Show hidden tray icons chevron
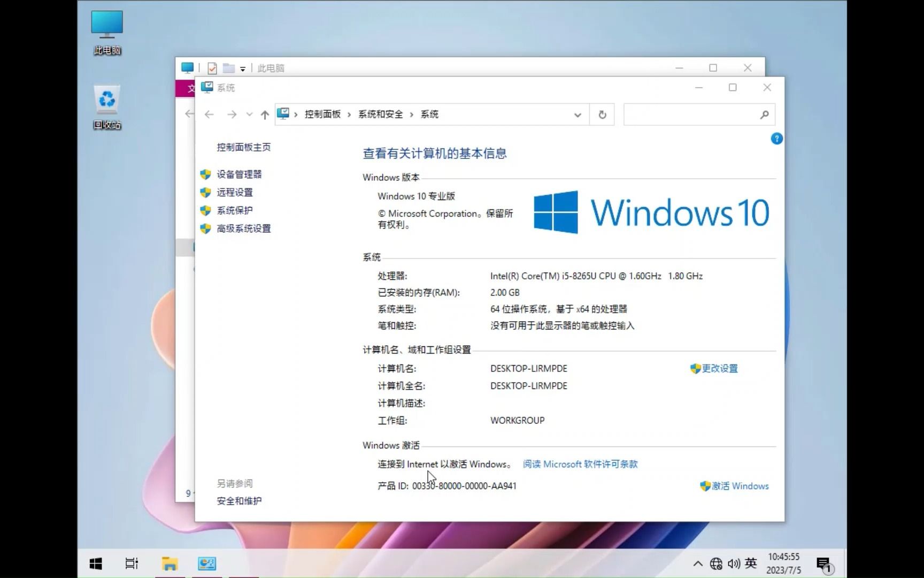This screenshot has width=924, height=578. (x=698, y=564)
